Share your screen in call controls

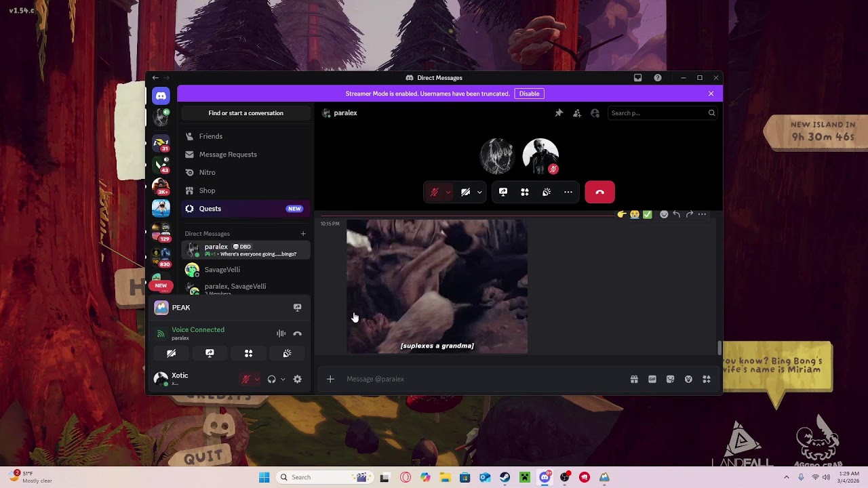click(x=503, y=192)
